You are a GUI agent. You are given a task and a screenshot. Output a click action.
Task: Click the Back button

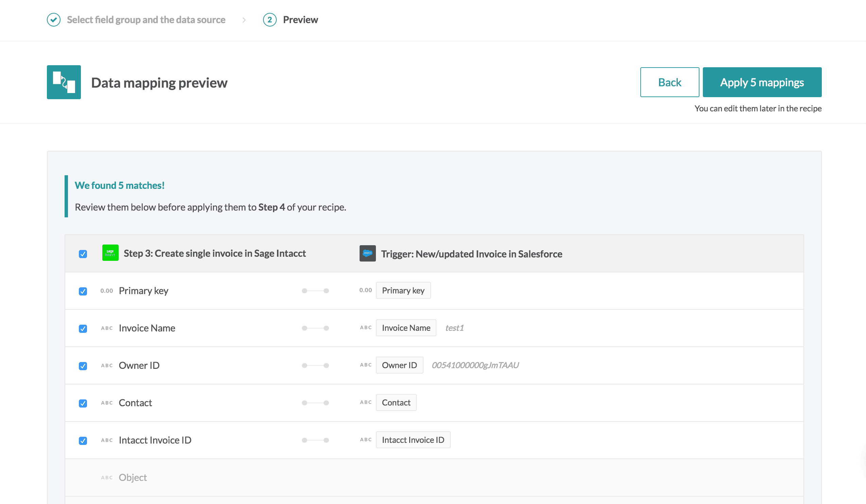click(670, 83)
